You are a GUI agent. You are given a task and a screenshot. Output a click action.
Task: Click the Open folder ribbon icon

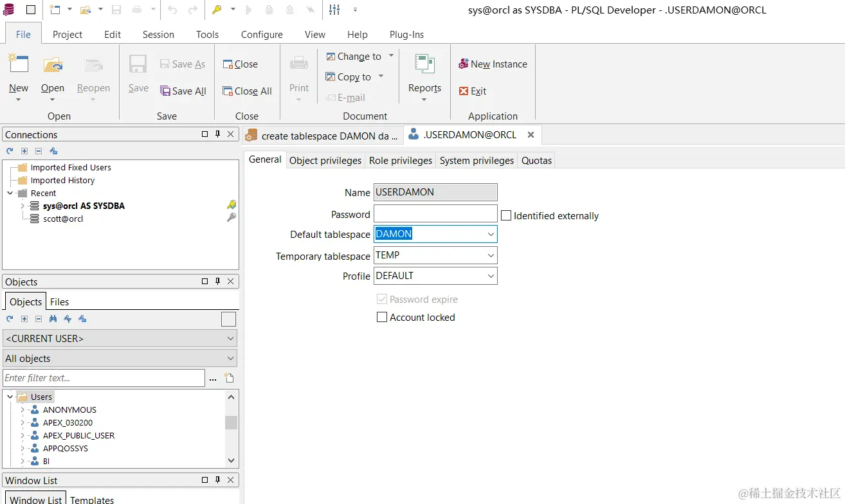(53, 64)
